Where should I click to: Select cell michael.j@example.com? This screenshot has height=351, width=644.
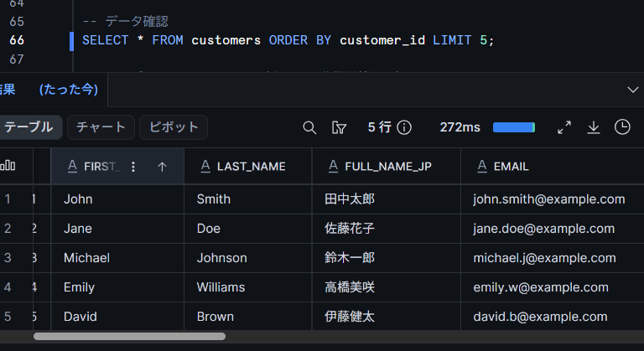pos(553,258)
